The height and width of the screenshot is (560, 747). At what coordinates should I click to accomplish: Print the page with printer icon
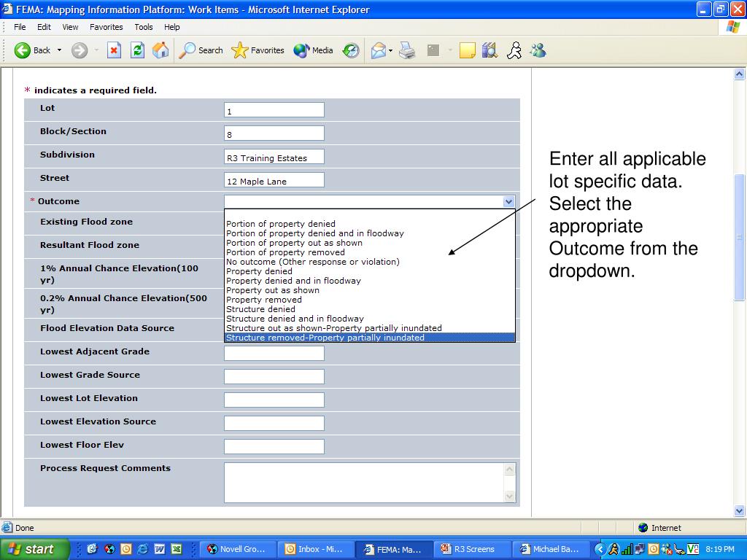click(407, 50)
